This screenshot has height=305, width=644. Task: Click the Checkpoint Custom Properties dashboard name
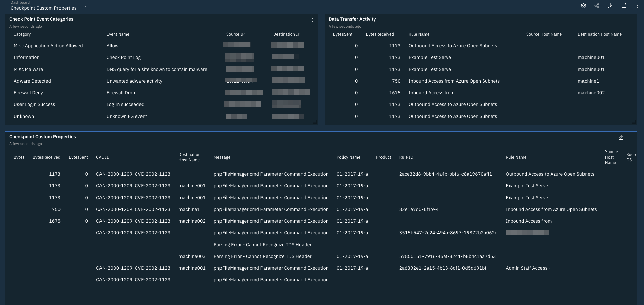(x=43, y=8)
